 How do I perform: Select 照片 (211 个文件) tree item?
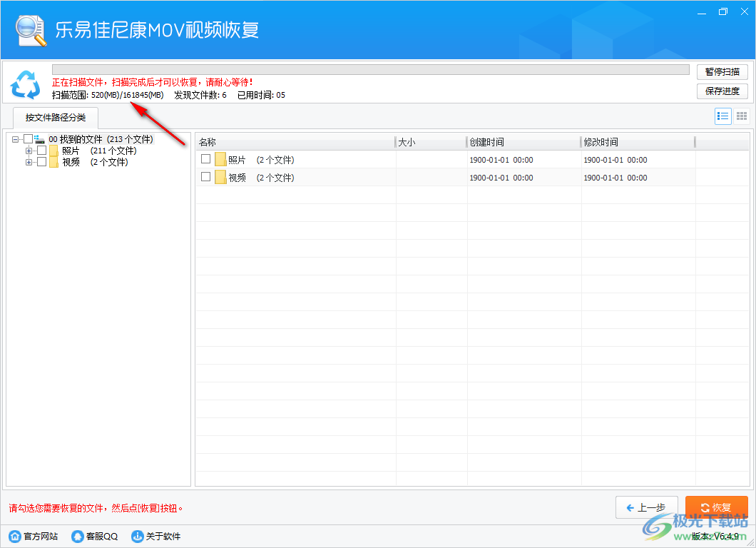(x=99, y=151)
